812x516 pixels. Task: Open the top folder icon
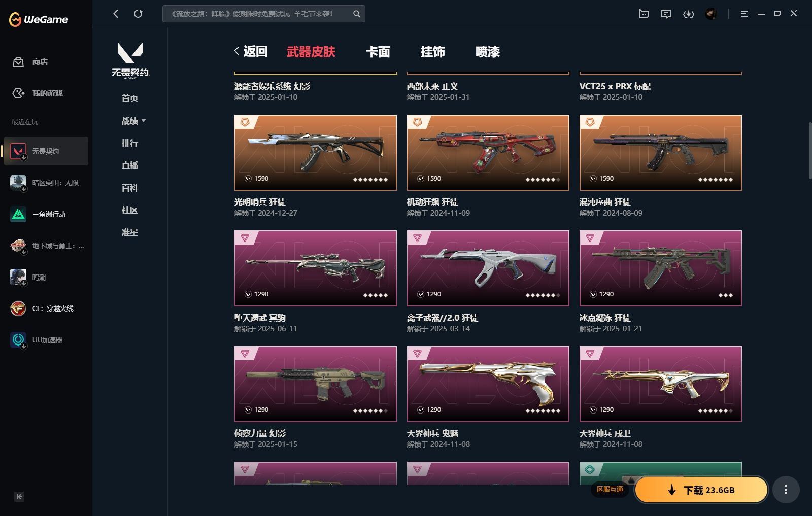click(644, 14)
